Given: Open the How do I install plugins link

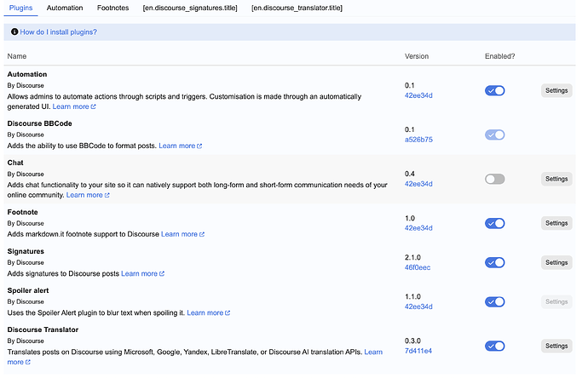Looking at the screenshot, I should pyautogui.click(x=58, y=32).
